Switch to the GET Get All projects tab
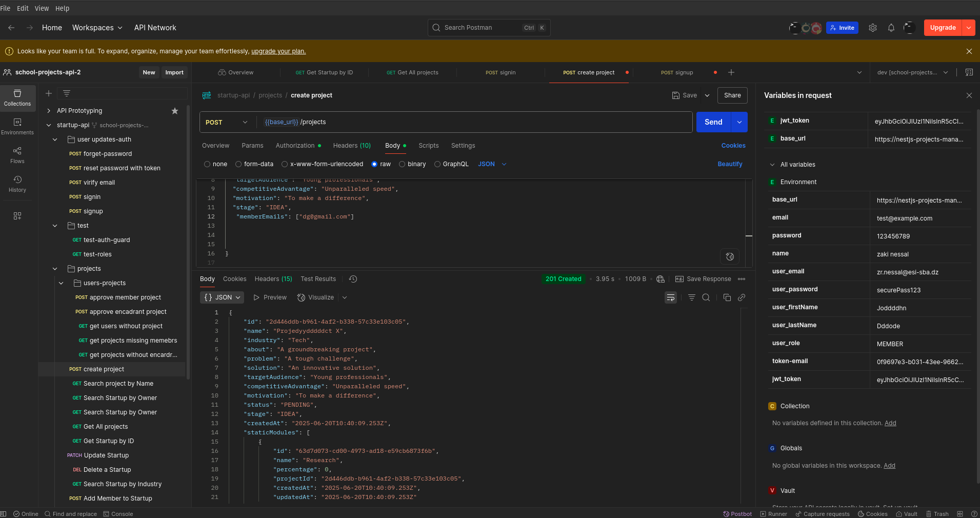The image size is (980, 518). 413,72
